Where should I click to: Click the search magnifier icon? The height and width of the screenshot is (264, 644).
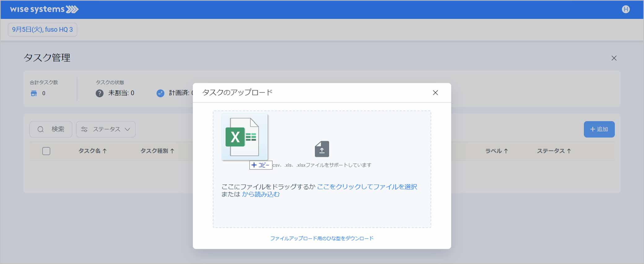click(41, 129)
